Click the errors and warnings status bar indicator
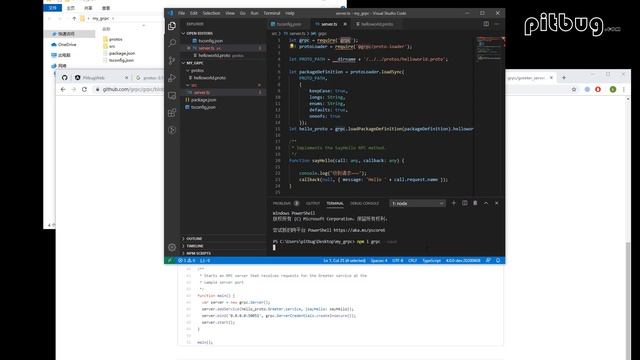Viewport: 640px width, 360px height. [187, 260]
